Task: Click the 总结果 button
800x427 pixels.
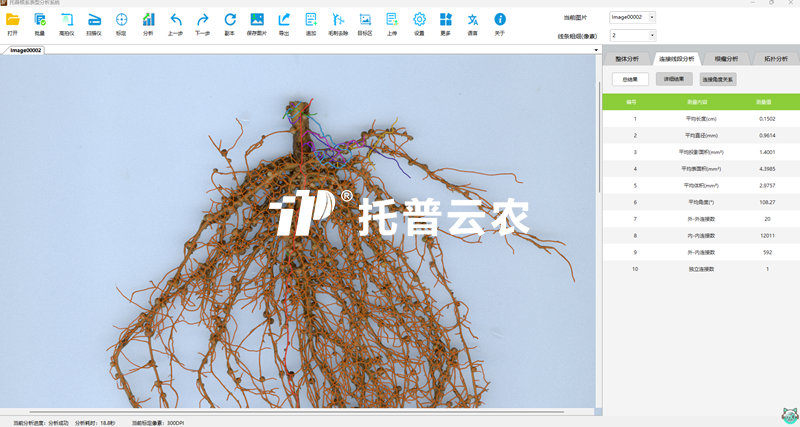Action: pos(630,79)
